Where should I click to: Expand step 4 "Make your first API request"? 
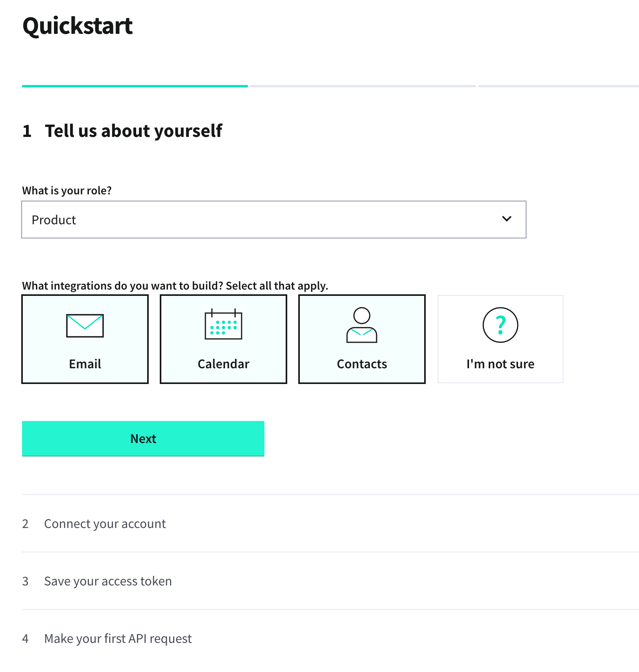[x=118, y=638]
